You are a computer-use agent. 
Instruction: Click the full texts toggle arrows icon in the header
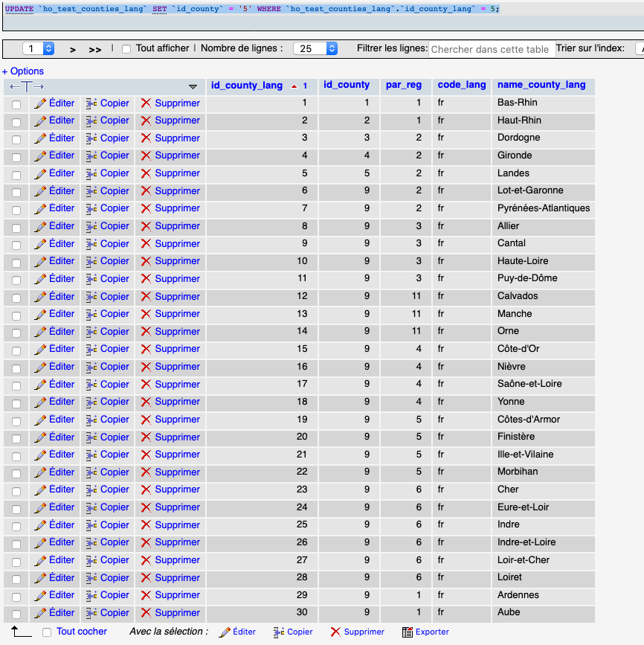[27, 86]
